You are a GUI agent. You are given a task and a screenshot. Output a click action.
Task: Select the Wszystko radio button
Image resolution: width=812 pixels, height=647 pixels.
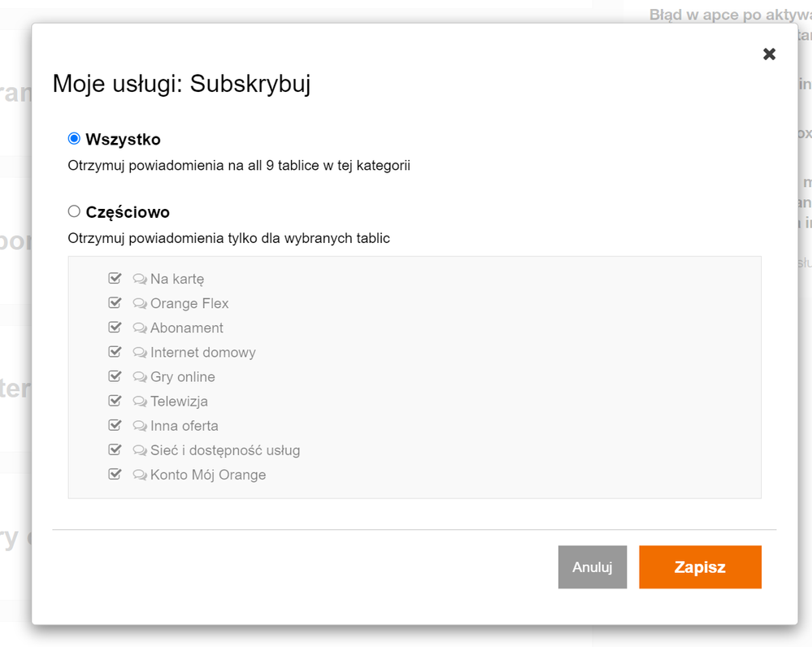click(74, 139)
